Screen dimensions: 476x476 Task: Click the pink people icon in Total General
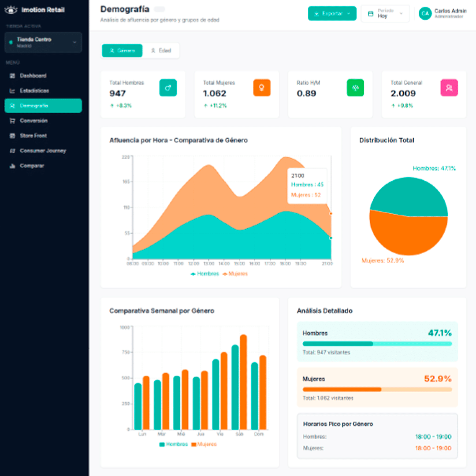(x=449, y=88)
